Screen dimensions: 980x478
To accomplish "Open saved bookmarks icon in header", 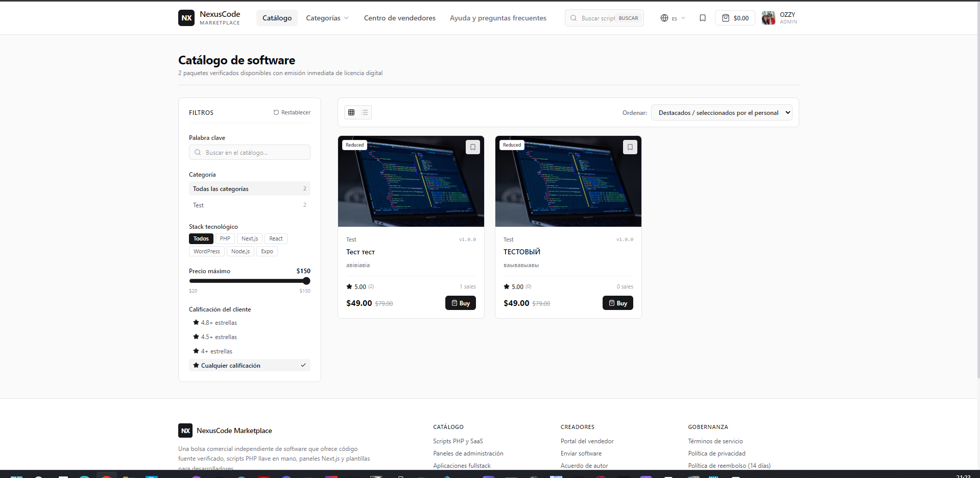I will [703, 18].
